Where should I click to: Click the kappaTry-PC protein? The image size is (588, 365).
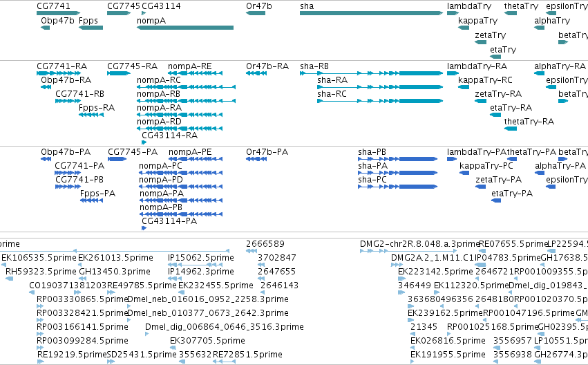tap(464, 173)
